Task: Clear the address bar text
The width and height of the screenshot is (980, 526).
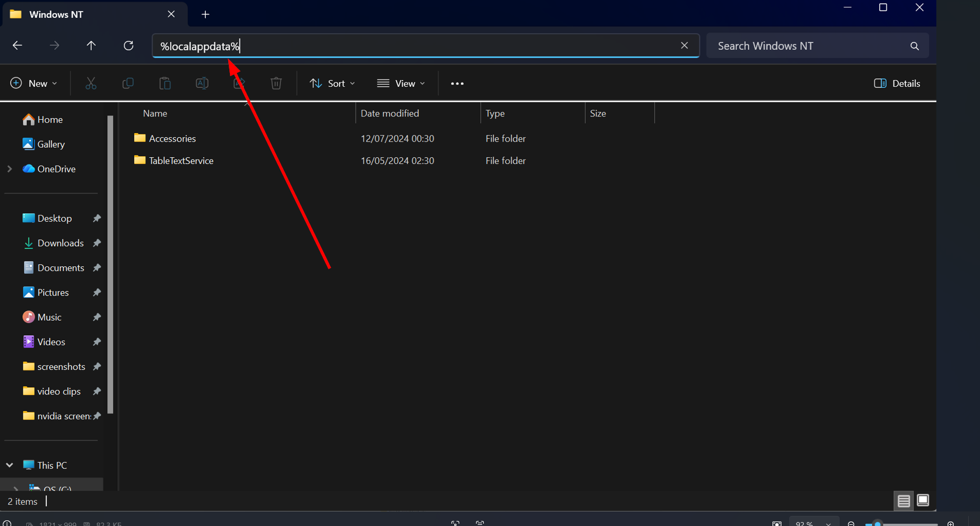Action: (684, 46)
